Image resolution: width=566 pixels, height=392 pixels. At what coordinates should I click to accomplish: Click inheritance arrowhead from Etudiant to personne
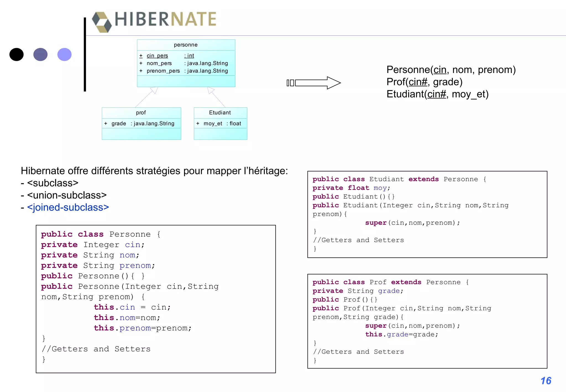[x=211, y=90]
